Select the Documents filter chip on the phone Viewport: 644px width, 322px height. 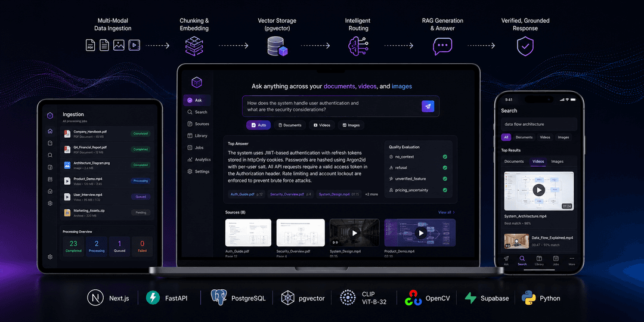(524, 137)
